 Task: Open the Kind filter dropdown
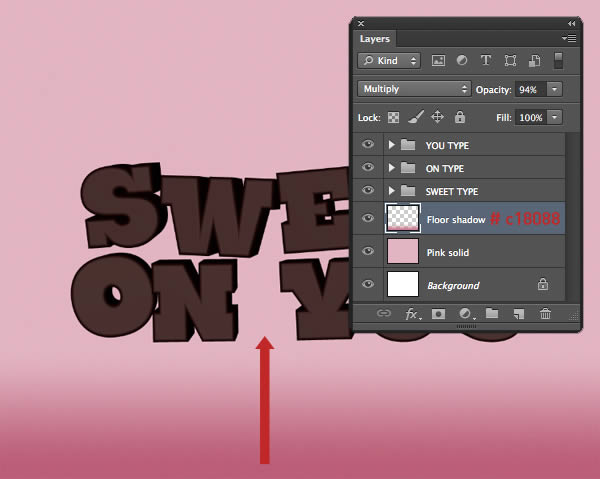click(x=389, y=60)
